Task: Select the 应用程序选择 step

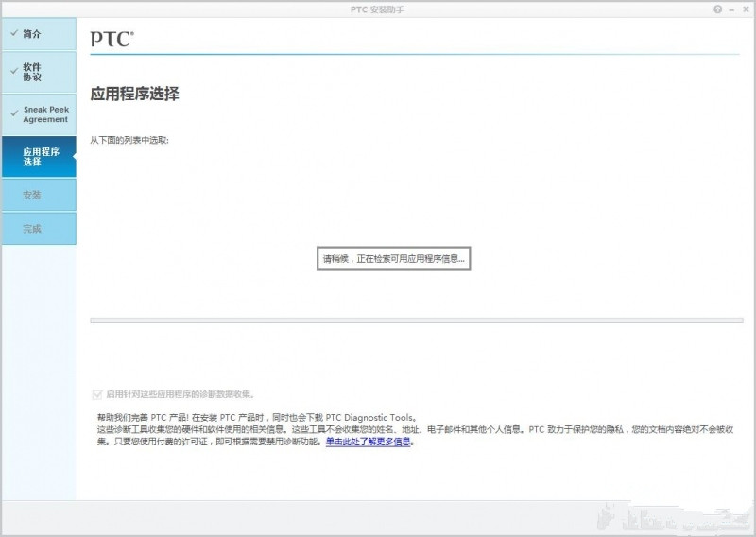Action: point(39,156)
